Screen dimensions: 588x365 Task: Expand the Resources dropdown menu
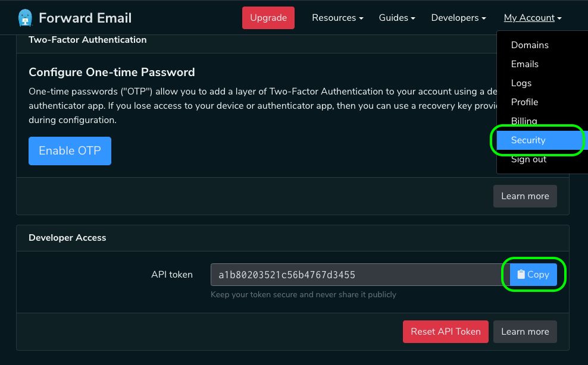click(x=337, y=18)
